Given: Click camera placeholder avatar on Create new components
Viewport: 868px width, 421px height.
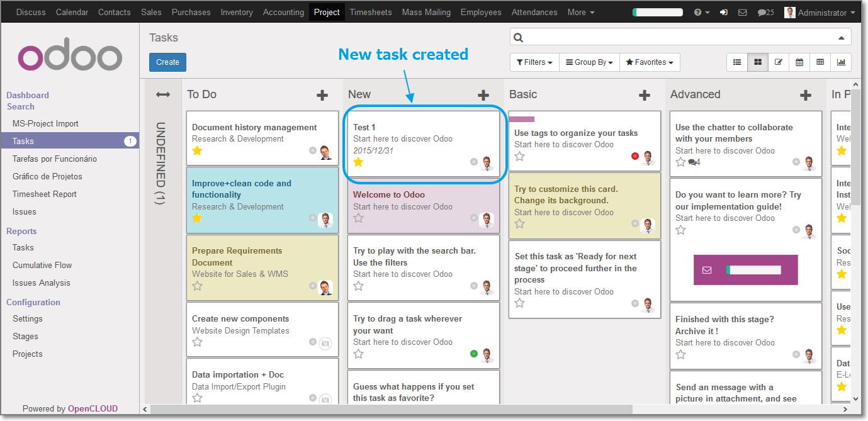Looking at the screenshot, I should tap(325, 343).
